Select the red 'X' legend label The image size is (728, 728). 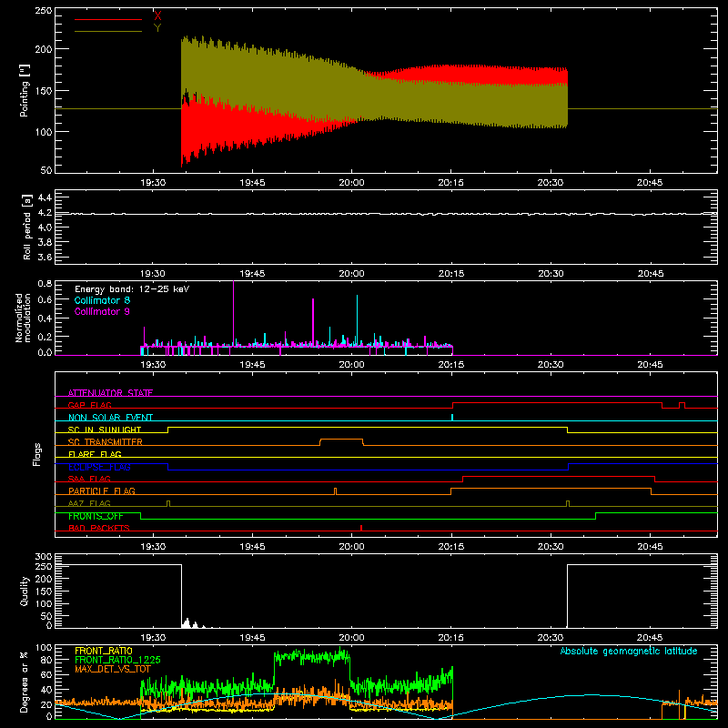pos(157,16)
